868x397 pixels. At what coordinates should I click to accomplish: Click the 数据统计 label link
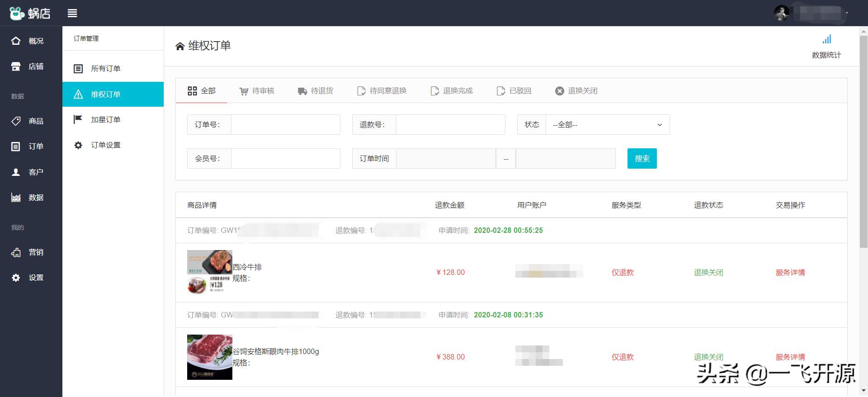(x=826, y=55)
